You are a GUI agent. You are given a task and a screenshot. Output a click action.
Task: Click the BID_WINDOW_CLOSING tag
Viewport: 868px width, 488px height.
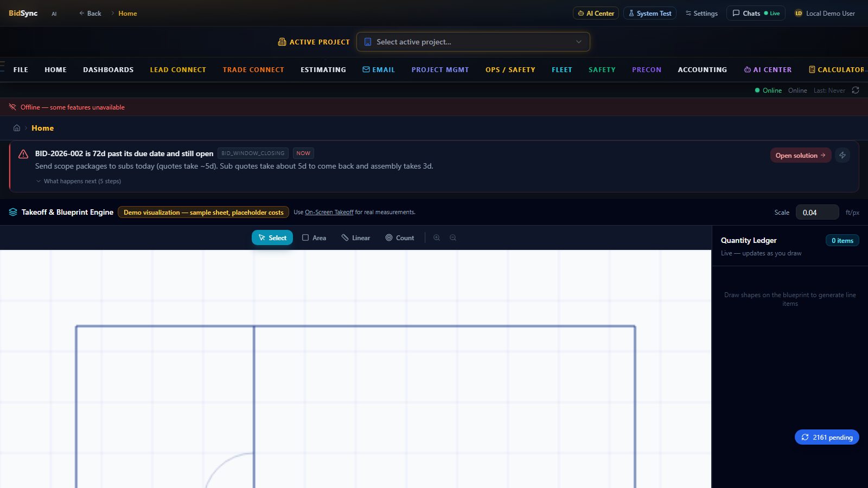(253, 153)
